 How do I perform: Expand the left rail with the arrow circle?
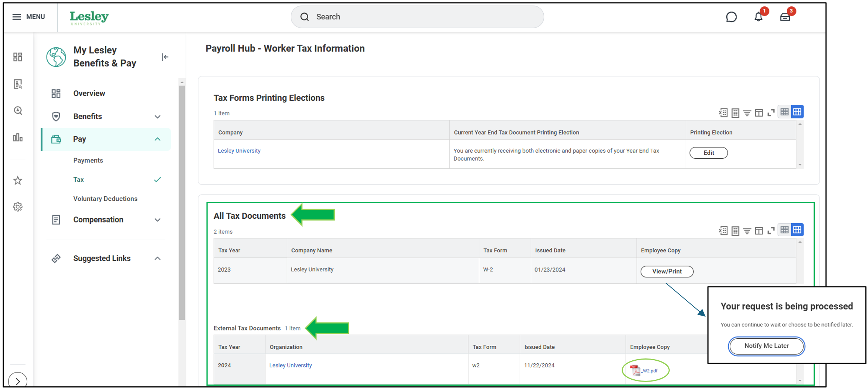click(x=18, y=381)
